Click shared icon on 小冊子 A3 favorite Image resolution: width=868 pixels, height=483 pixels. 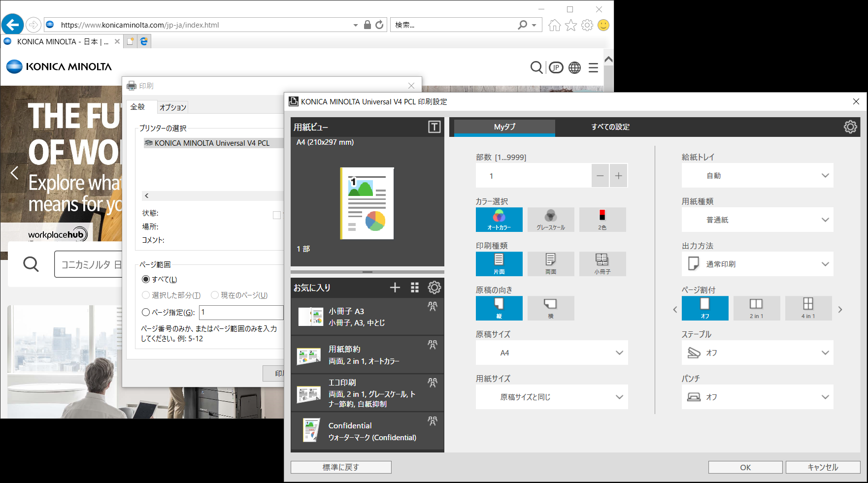(433, 306)
